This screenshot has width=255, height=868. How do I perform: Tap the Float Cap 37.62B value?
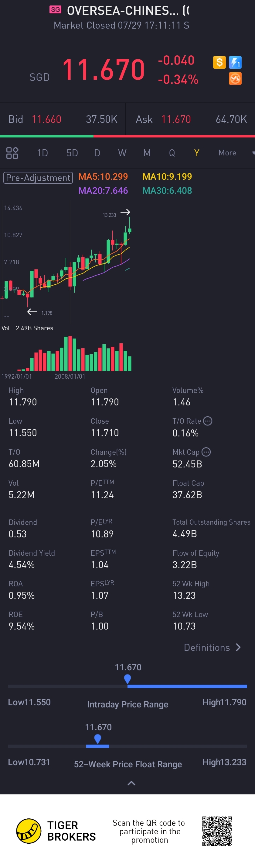coord(187,495)
